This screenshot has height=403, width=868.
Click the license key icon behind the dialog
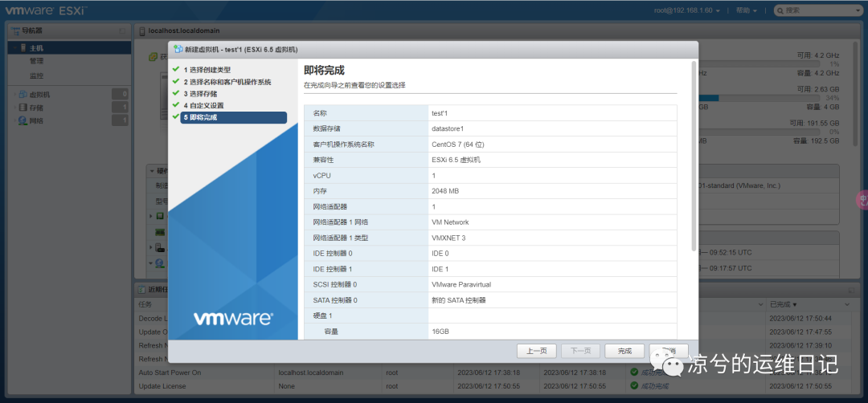[154, 57]
